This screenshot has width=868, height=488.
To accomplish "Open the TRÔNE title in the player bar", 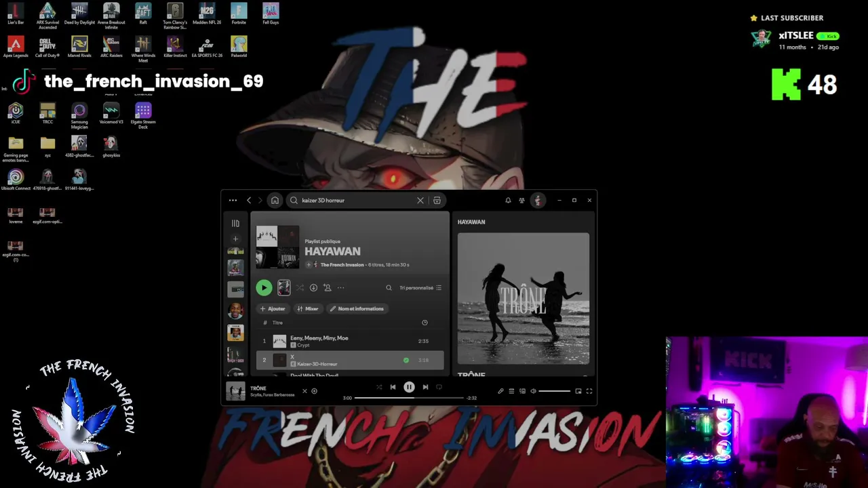I will click(x=258, y=388).
